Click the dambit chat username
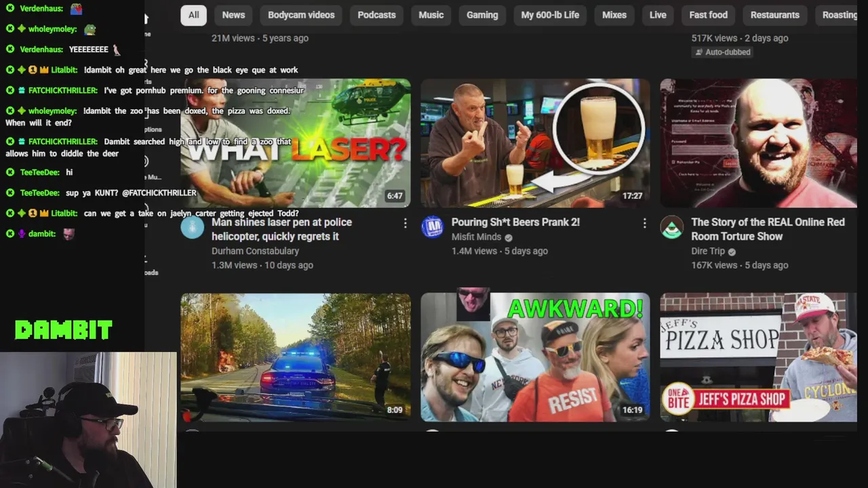The image size is (868, 488). (43, 234)
